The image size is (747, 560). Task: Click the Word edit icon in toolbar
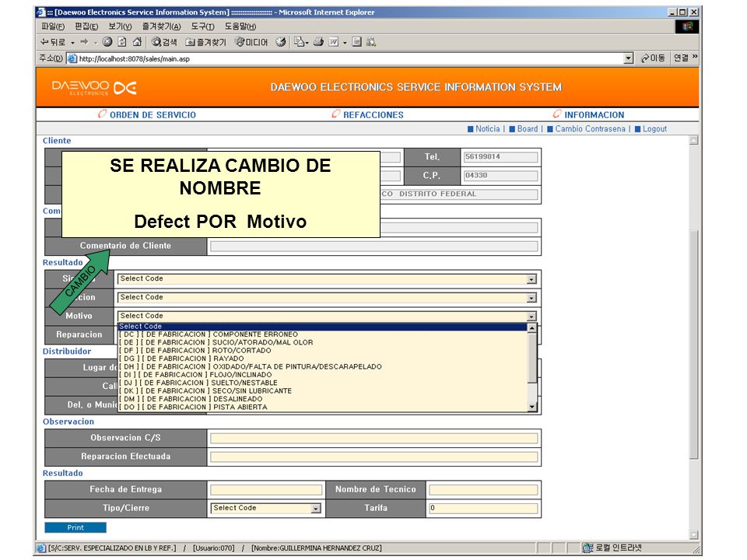(334, 42)
